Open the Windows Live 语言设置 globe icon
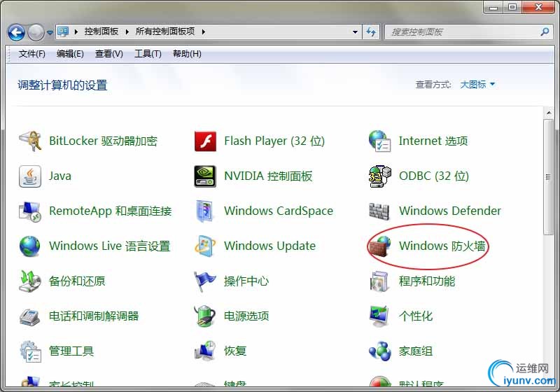Image resolution: width=560 pixels, height=392 pixels. pyautogui.click(x=30, y=246)
